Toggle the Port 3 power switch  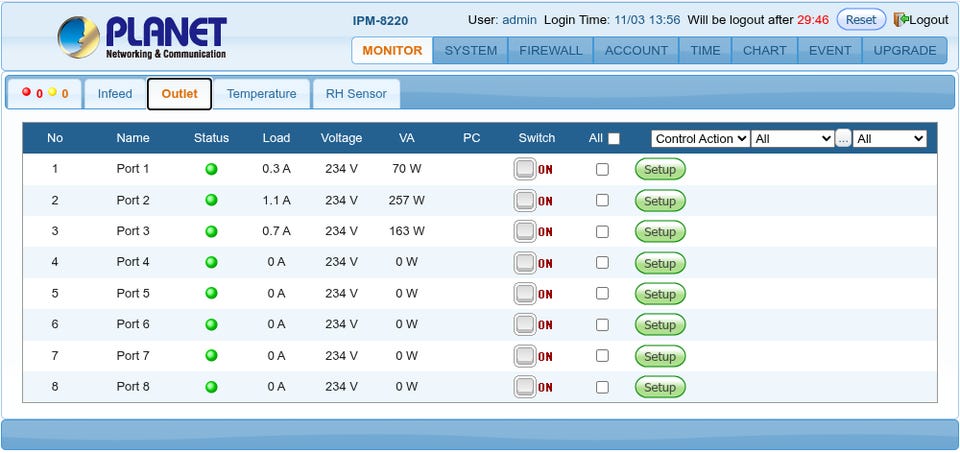(525, 231)
